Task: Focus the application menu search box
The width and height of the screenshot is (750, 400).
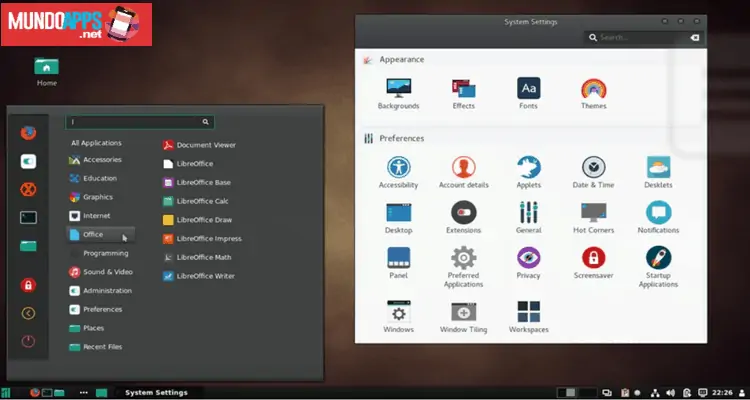Action: (x=140, y=122)
